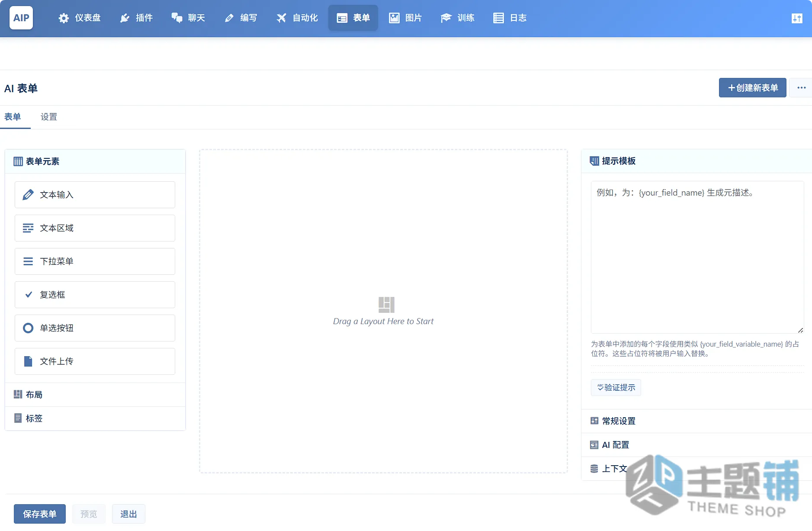Select the 文件上传 element
Viewport: 812px width, 531px height.
coord(95,361)
